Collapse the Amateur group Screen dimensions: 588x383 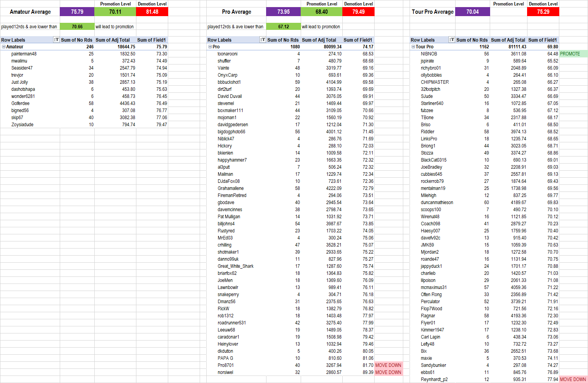[x=4, y=47]
